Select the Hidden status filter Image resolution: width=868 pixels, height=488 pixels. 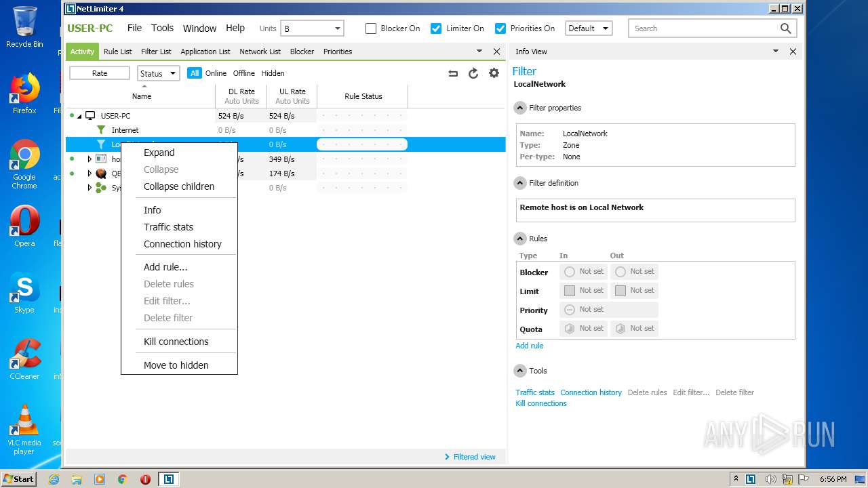coord(273,73)
